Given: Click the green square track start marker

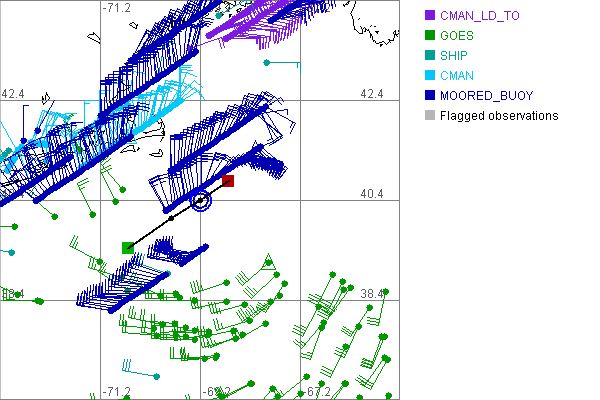Looking at the screenshot, I should 128,247.
